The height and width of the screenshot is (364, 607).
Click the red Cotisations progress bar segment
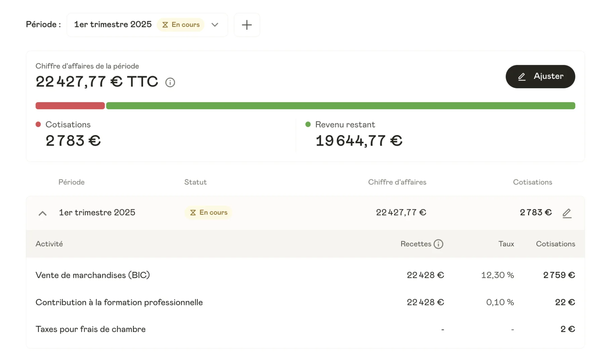pyautogui.click(x=70, y=106)
